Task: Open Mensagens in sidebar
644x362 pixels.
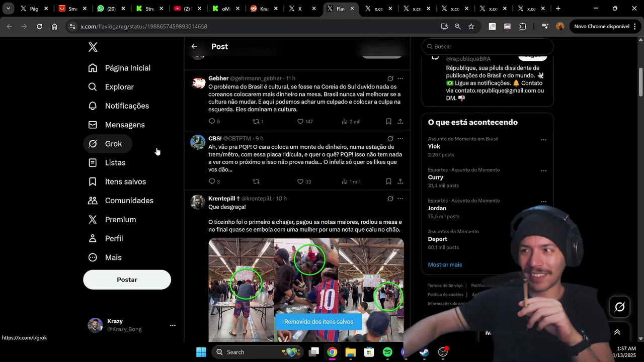Action: point(117,125)
